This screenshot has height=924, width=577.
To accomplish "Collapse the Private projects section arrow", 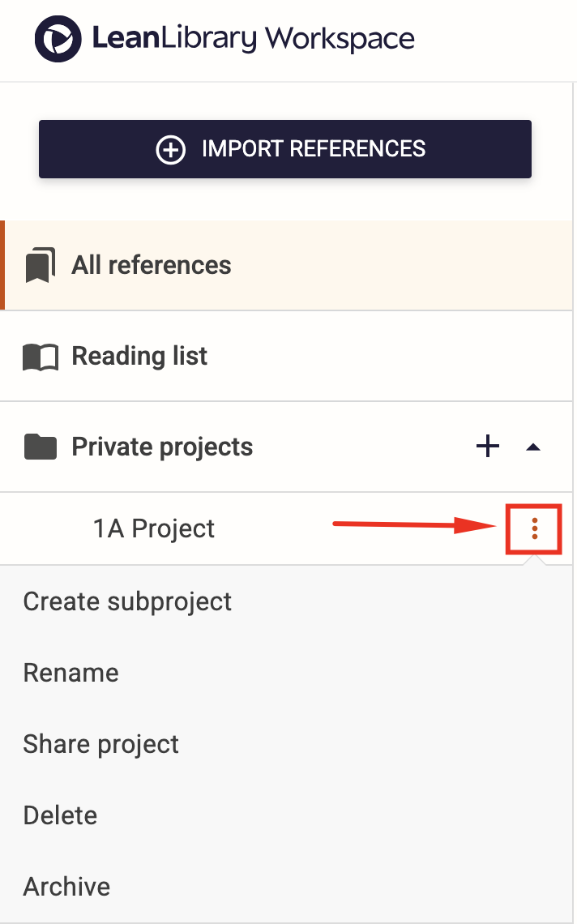I will [x=532, y=447].
